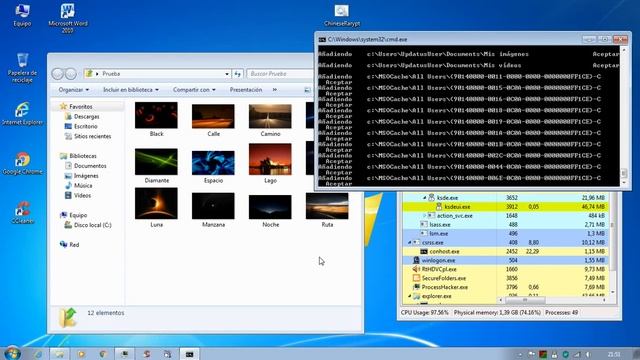Expand the action_svc.exe process tree
Viewport: 640px width, 360px height.
coord(424,216)
